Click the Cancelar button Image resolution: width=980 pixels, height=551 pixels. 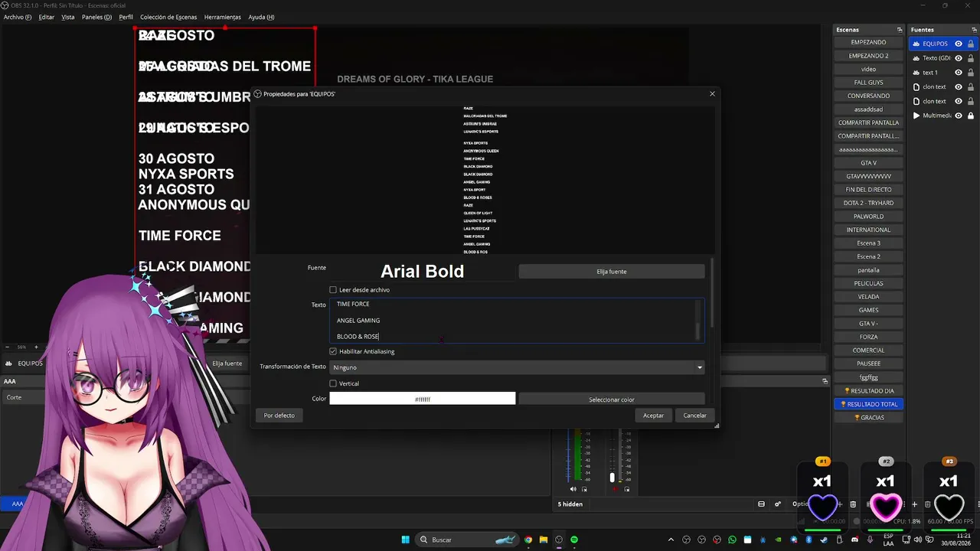point(694,416)
